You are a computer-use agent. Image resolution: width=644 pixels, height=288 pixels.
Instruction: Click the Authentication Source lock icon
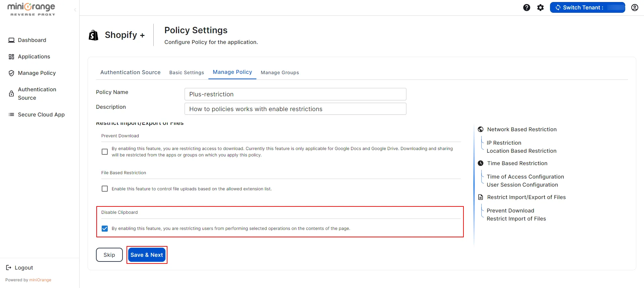pos(11,94)
